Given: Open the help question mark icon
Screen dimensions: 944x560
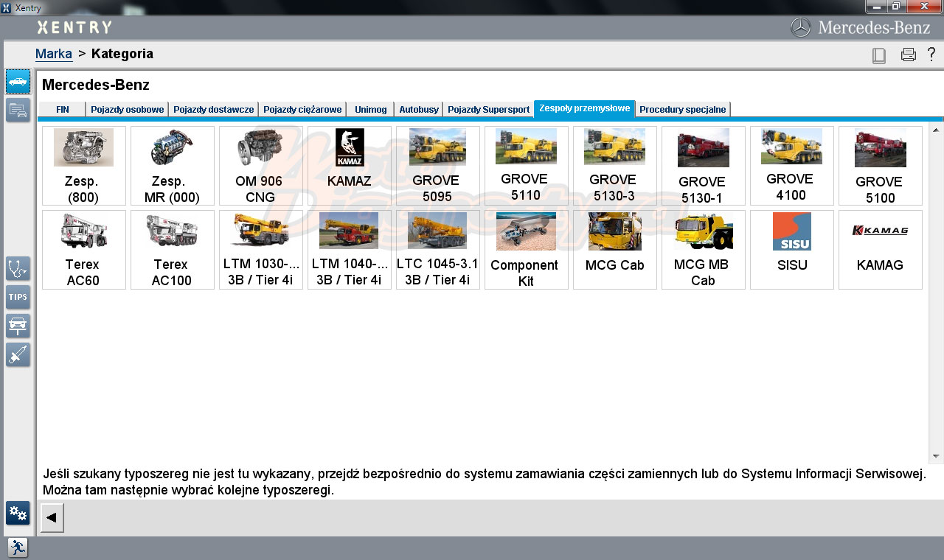Looking at the screenshot, I should 931,55.
